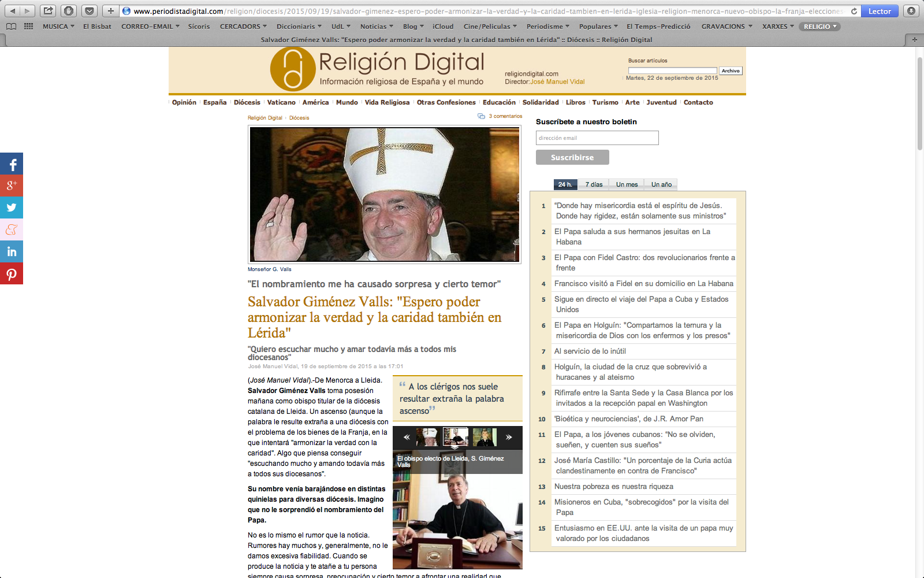This screenshot has width=924, height=578.
Task: Toggle Safari Lector reader view
Action: pos(879,11)
